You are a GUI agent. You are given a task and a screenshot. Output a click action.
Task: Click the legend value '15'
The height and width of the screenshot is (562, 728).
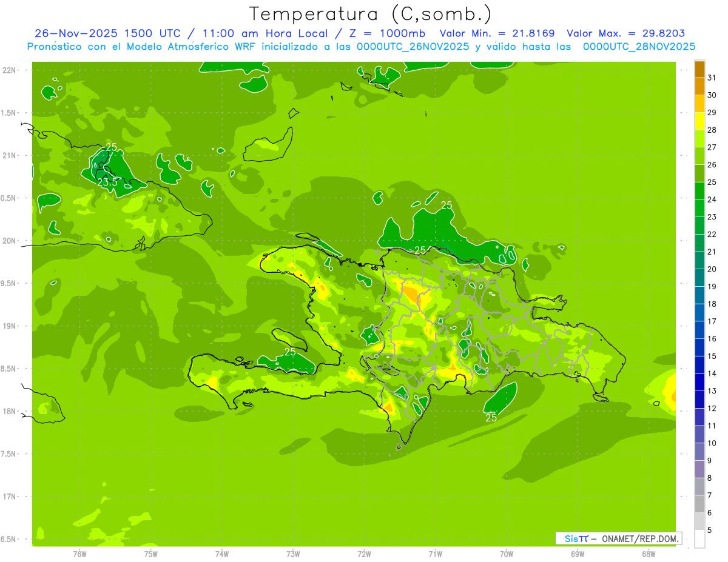tap(712, 356)
